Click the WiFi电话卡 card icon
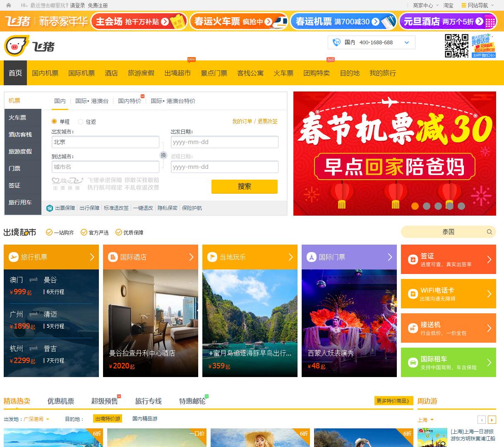504x447 pixels. tap(413, 294)
